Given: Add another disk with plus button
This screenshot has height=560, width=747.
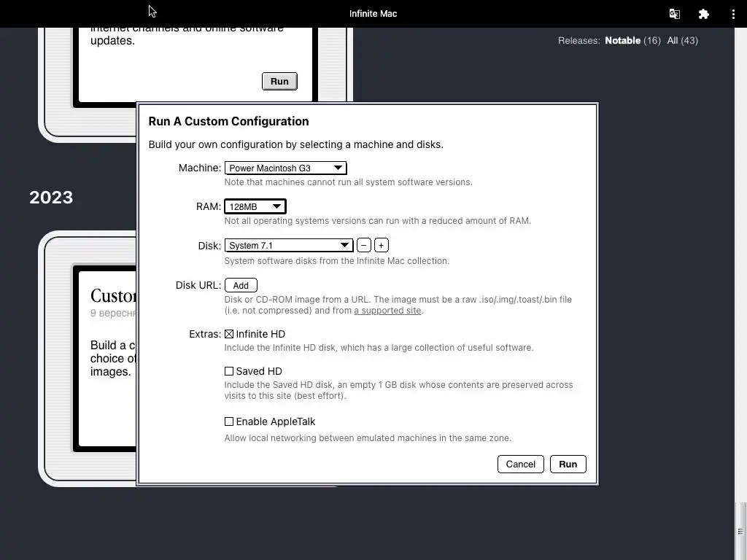Looking at the screenshot, I should 381,245.
